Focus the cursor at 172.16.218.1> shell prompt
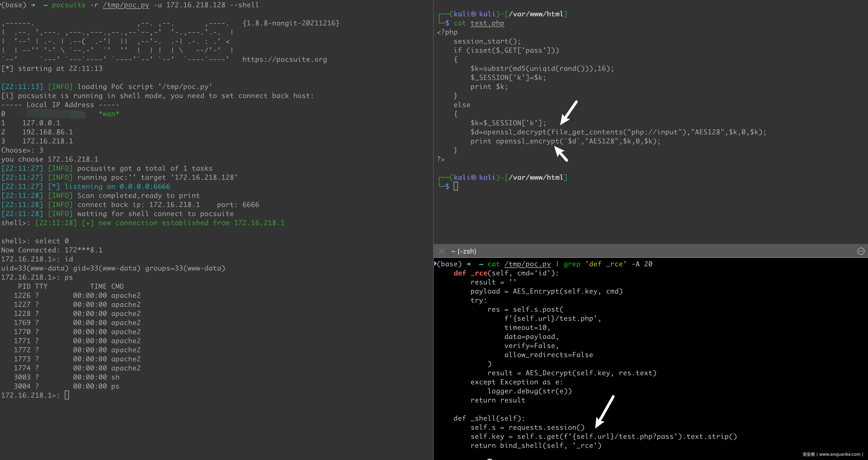868x460 pixels. point(67,395)
